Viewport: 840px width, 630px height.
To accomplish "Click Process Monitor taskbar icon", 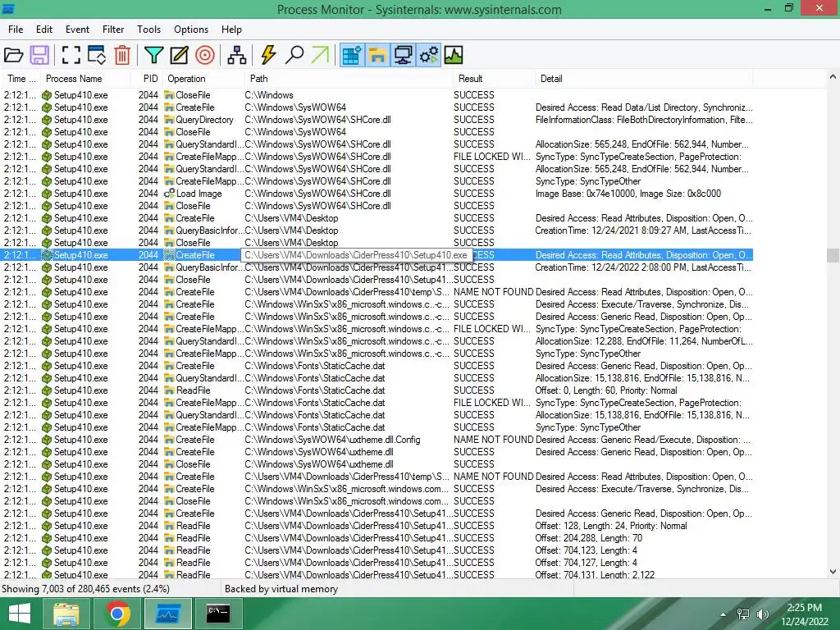I will pos(167,614).
